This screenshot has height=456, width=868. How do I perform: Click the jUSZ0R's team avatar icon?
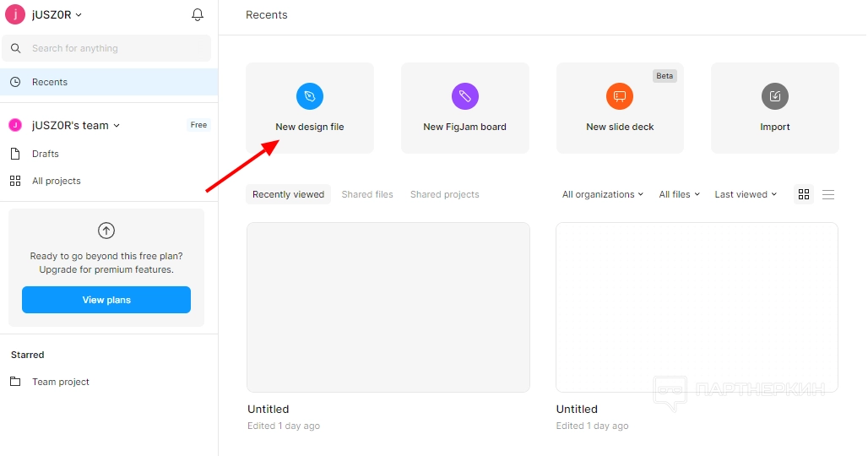[x=15, y=126]
